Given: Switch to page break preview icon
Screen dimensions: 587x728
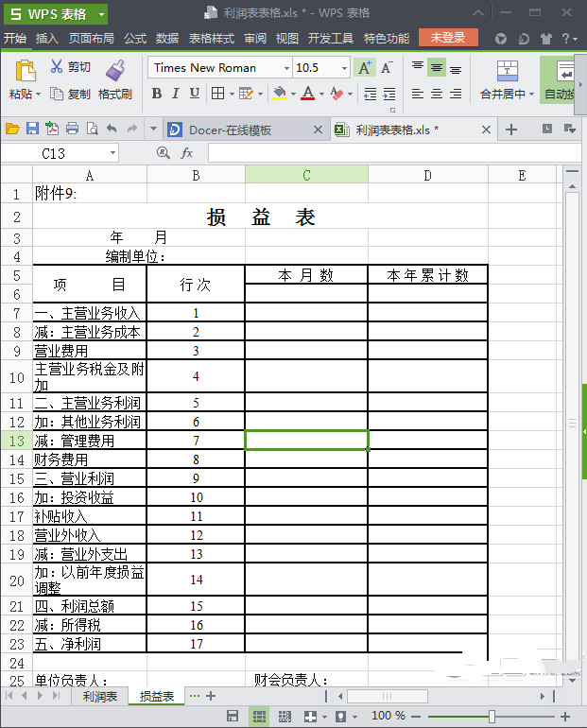Looking at the screenshot, I should click(285, 717).
